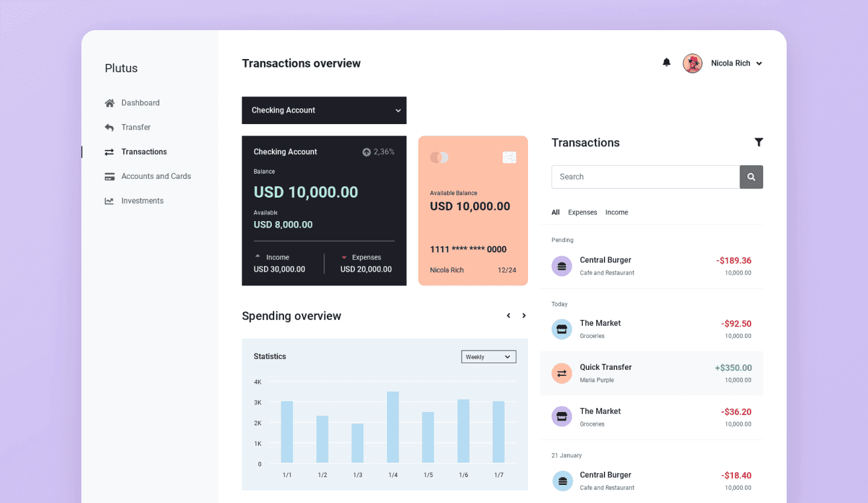Screen dimensions: 868x503
Task: Click the 1/3 bar in statistics chart
Action: point(357,443)
